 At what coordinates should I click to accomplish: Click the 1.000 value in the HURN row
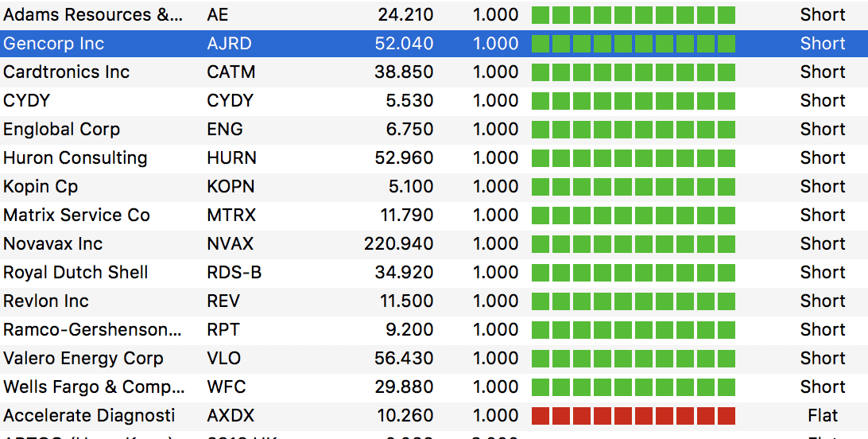495,157
